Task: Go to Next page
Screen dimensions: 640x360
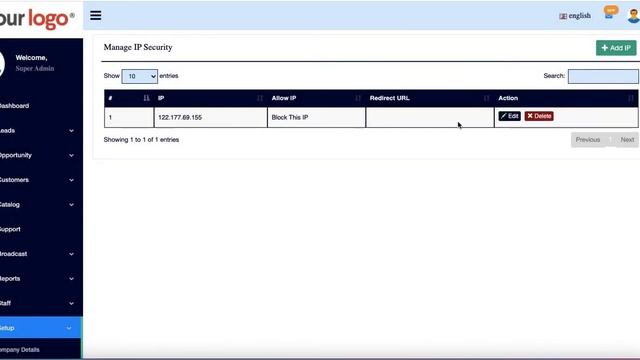Action: pos(627,140)
